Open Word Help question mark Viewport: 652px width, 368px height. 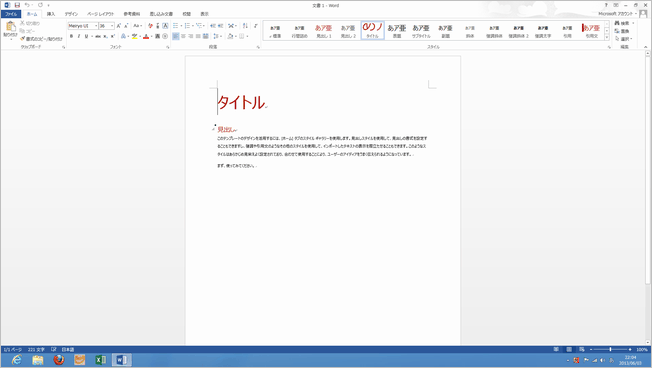[606, 5]
